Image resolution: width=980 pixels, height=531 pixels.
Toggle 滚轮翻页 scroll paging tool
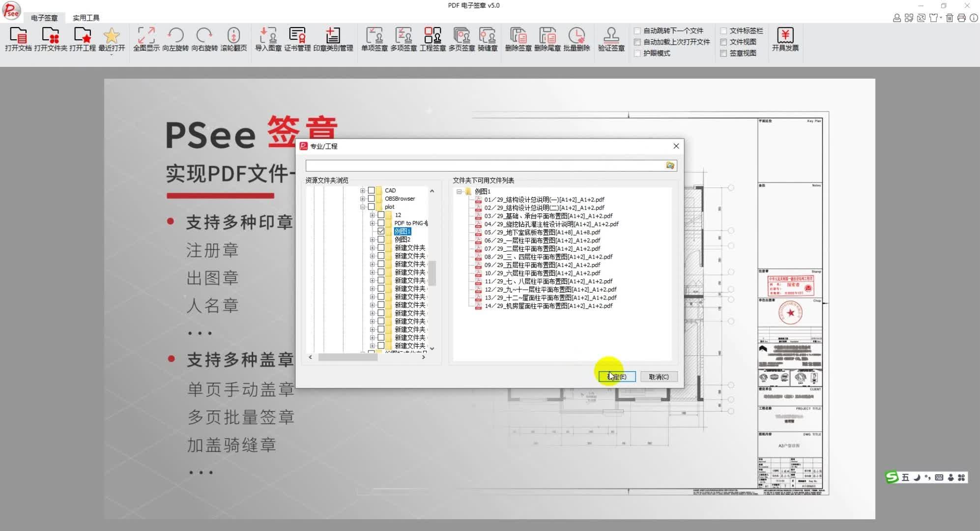click(233, 35)
